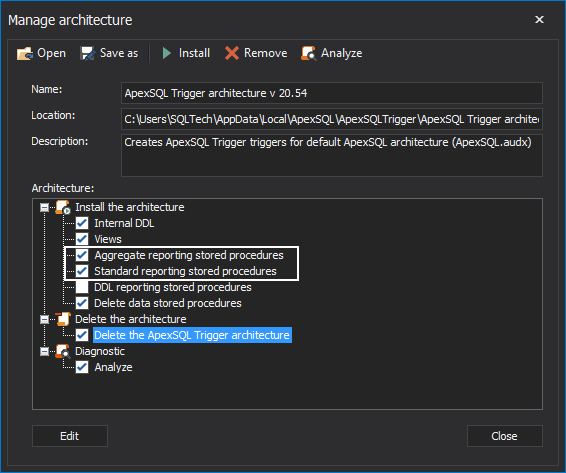Screen dimensions: 566x473
Task: Click the Diagnostic node icon
Action: [x=63, y=351]
